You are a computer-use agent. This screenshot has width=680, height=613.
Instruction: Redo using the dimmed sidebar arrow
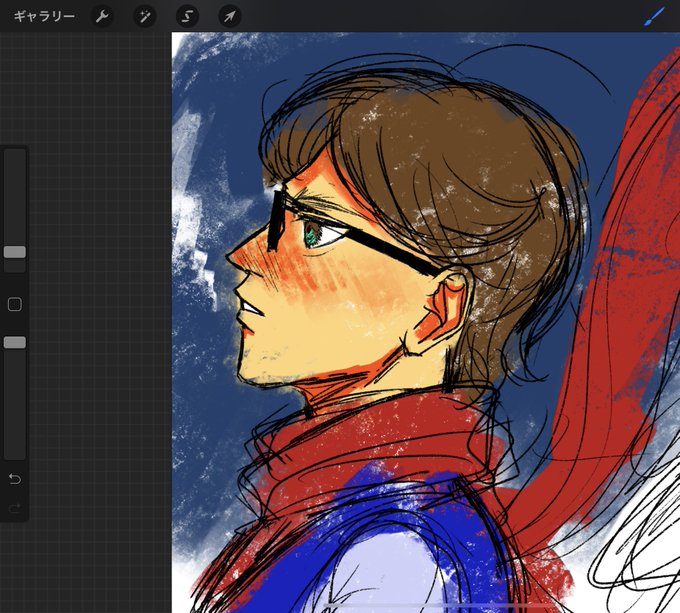pos(15,508)
